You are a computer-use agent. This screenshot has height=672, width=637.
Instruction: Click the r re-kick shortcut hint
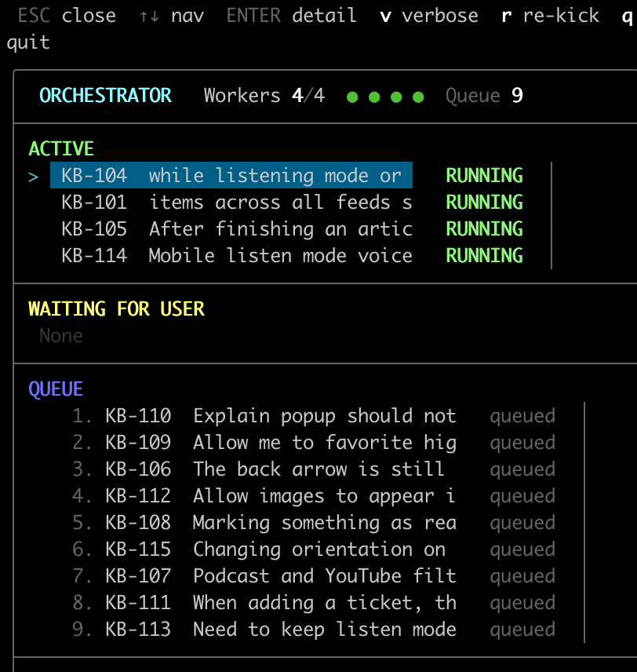tap(551, 16)
